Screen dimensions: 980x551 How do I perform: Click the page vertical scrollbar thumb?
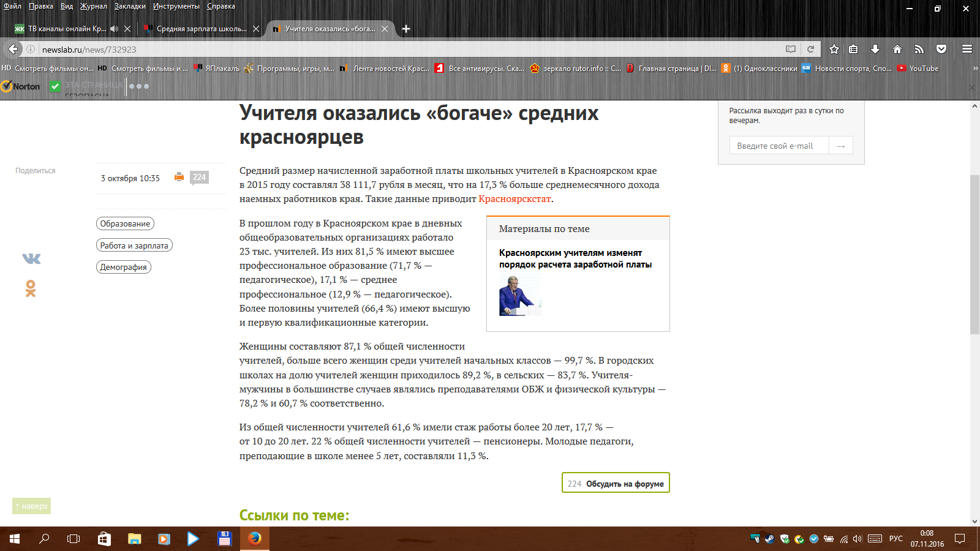[x=974, y=254]
